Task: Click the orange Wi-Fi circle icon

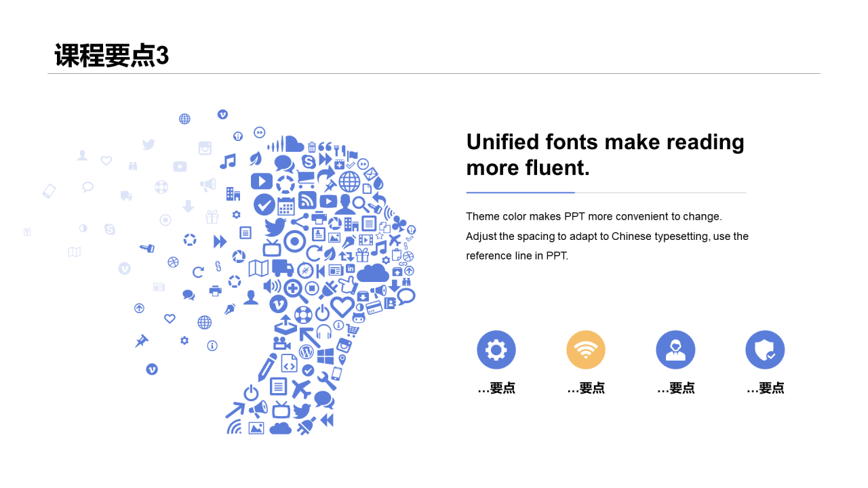Action: tap(586, 350)
